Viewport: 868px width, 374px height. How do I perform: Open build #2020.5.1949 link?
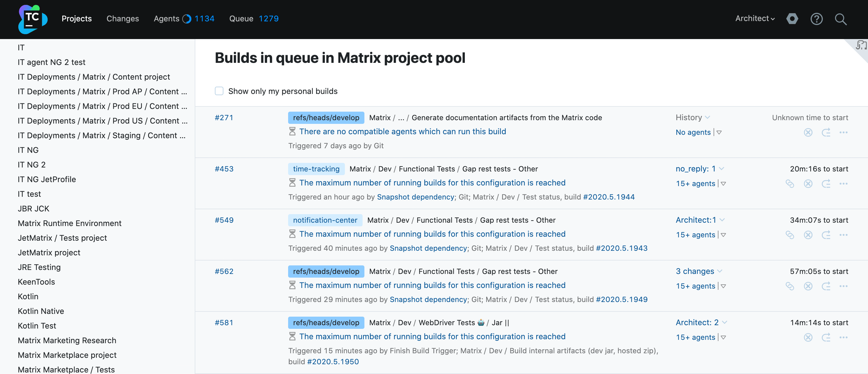[621, 299]
